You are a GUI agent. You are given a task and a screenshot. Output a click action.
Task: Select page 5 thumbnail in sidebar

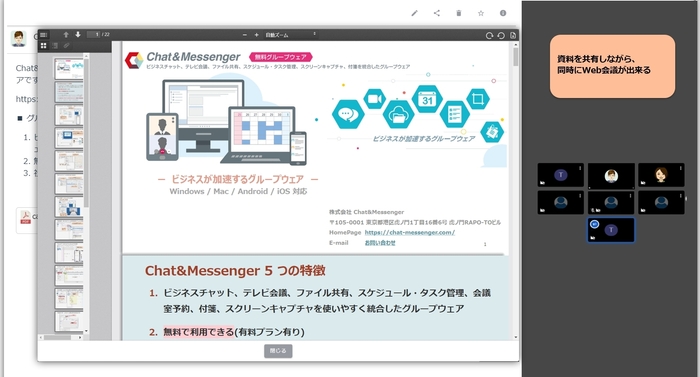click(69, 161)
